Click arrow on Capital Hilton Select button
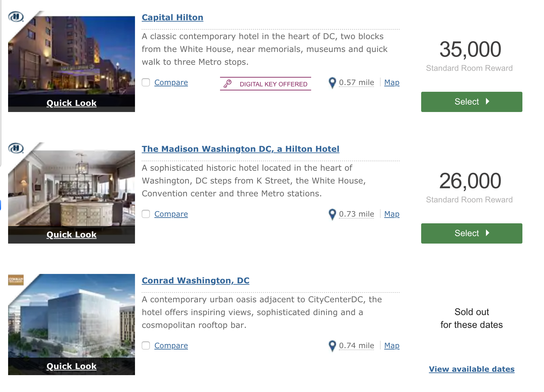The width and height of the screenshot is (544, 392). (x=487, y=102)
